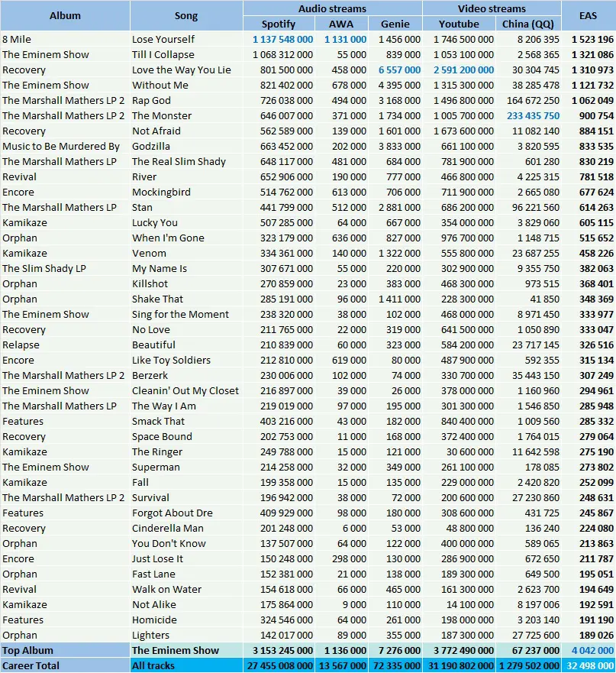Click the Shake That song cell
The height and width of the screenshot is (673, 616).
tap(186, 299)
